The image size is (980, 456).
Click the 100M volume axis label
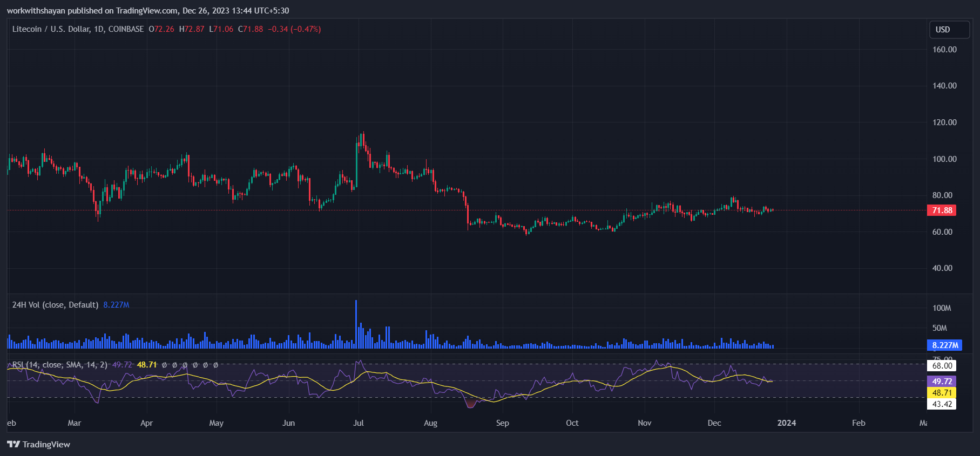[x=942, y=308]
